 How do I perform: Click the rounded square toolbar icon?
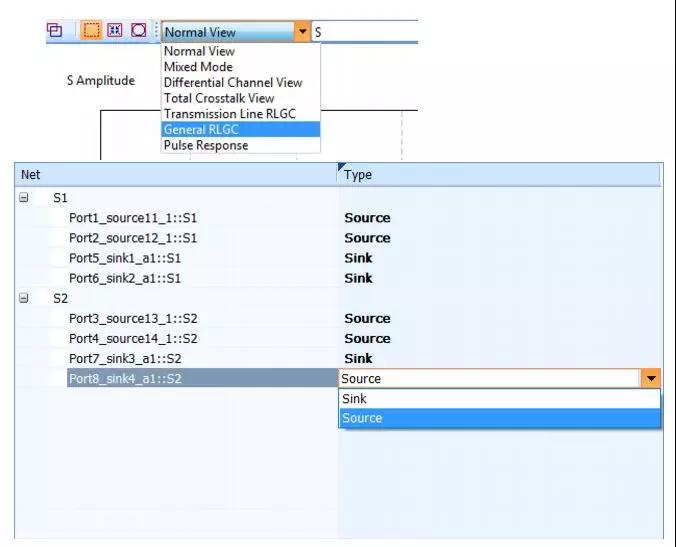(x=138, y=31)
